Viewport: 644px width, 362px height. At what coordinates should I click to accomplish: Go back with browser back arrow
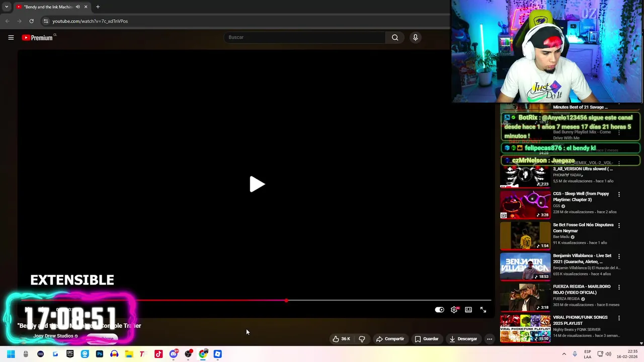(7, 21)
